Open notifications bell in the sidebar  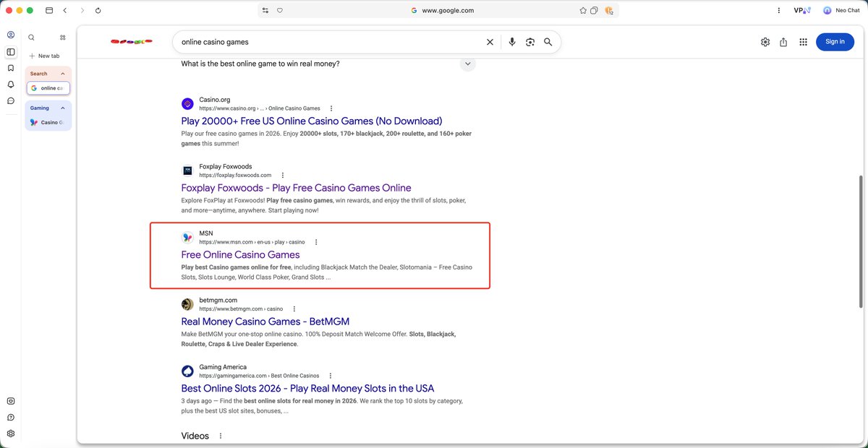tap(11, 85)
